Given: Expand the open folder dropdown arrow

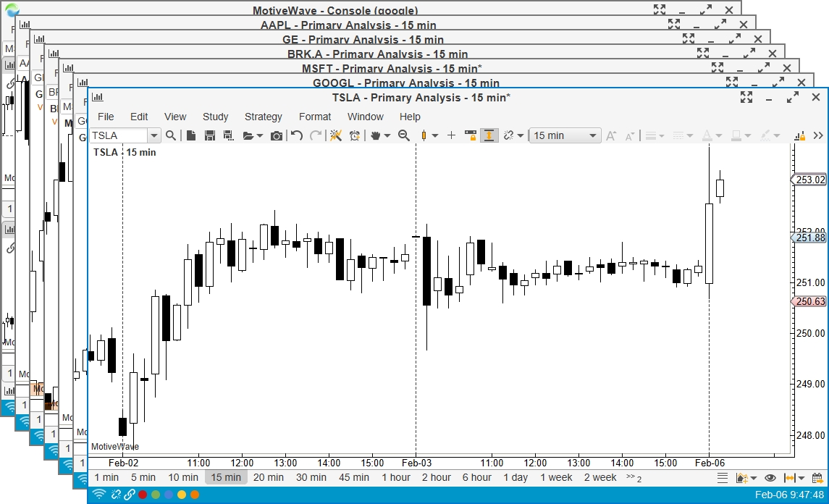Looking at the screenshot, I should click(x=260, y=136).
